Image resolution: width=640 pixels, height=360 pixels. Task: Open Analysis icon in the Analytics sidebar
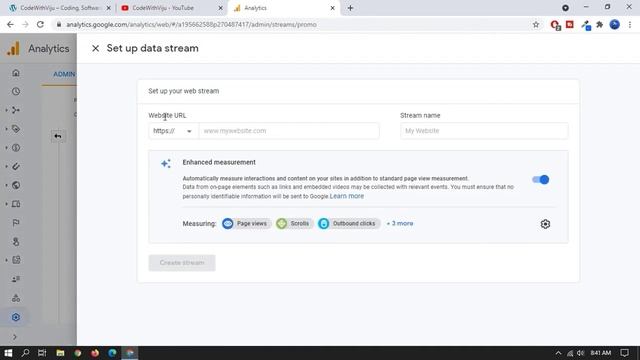tap(16, 260)
